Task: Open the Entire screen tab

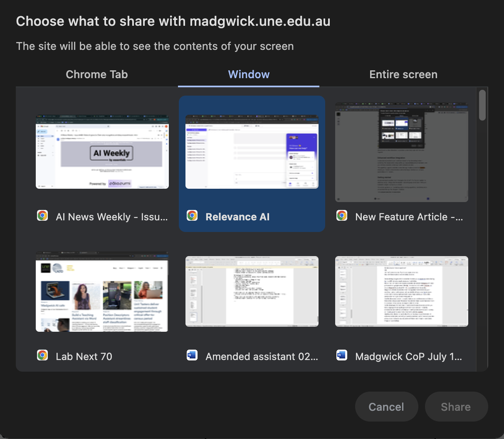Action: coord(403,74)
